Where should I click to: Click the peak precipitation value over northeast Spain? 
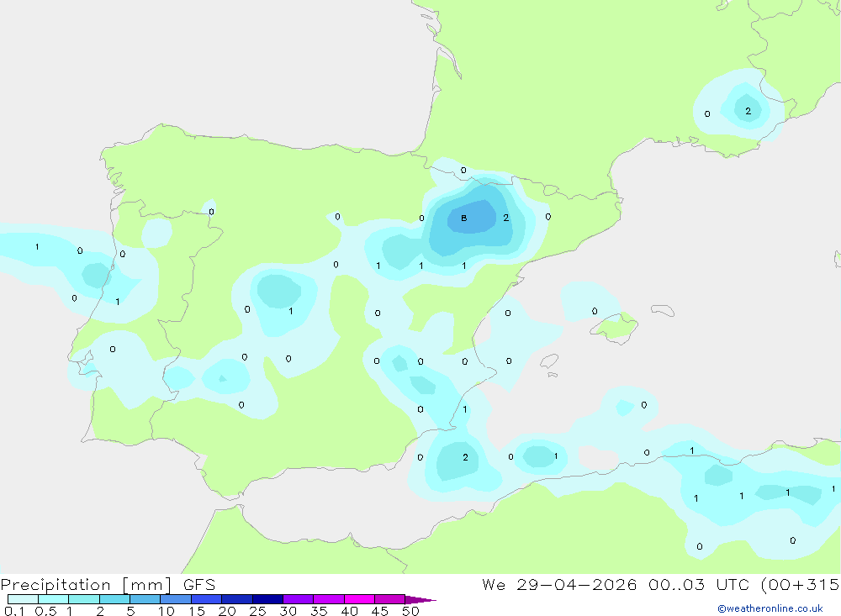click(464, 218)
